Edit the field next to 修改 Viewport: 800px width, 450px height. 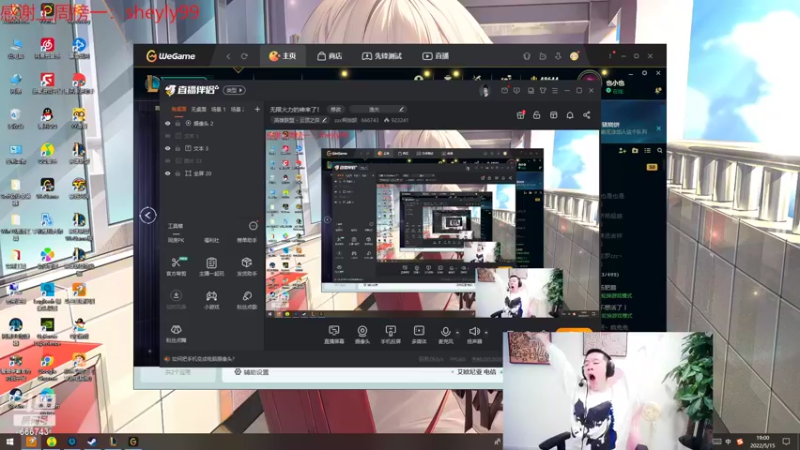378,109
